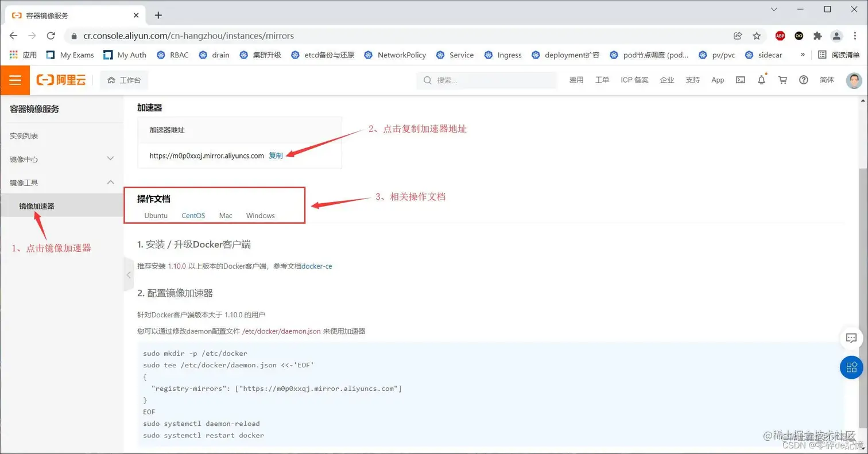
Task: Click the /etc/docker/daemon.json path text
Action: 281,331
